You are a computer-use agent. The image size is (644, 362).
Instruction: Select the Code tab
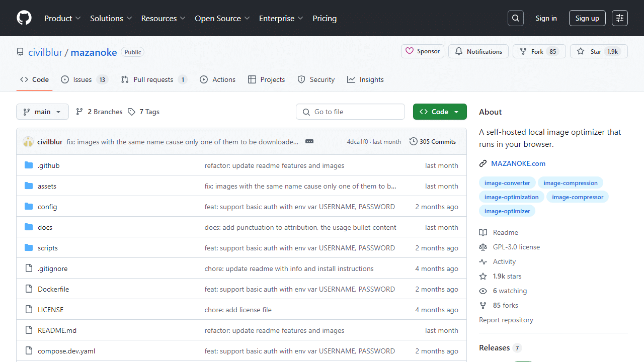pyautogui.click(x=35, y=79)
